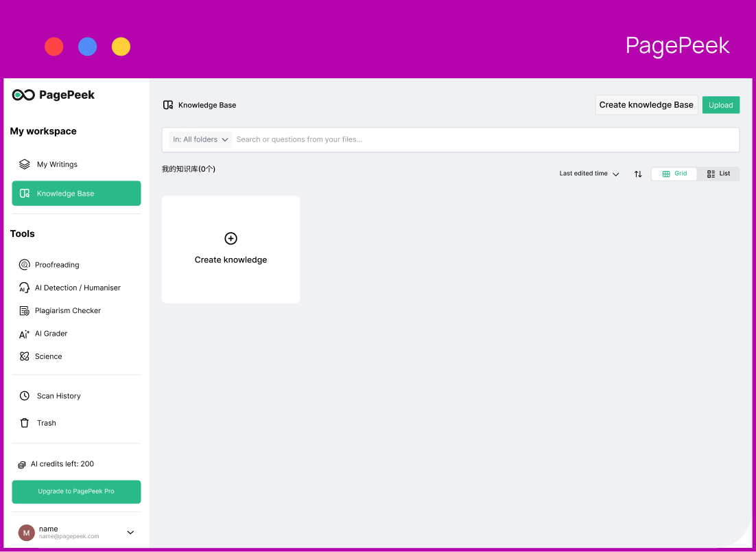The width and height of the screenshot is (756, 552).
Task: Click the Proofreading tool icon
Action: tap(25, 265)
